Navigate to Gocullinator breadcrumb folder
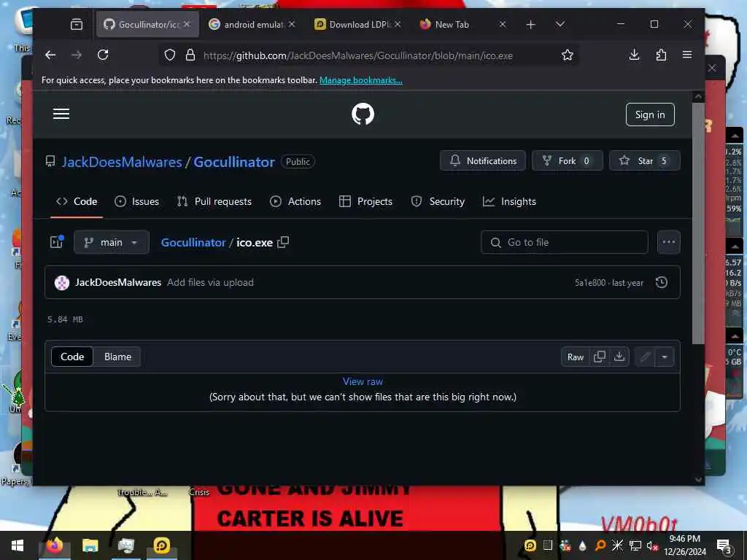Viewport: 747px width, 560px height. tap(193, 242)
